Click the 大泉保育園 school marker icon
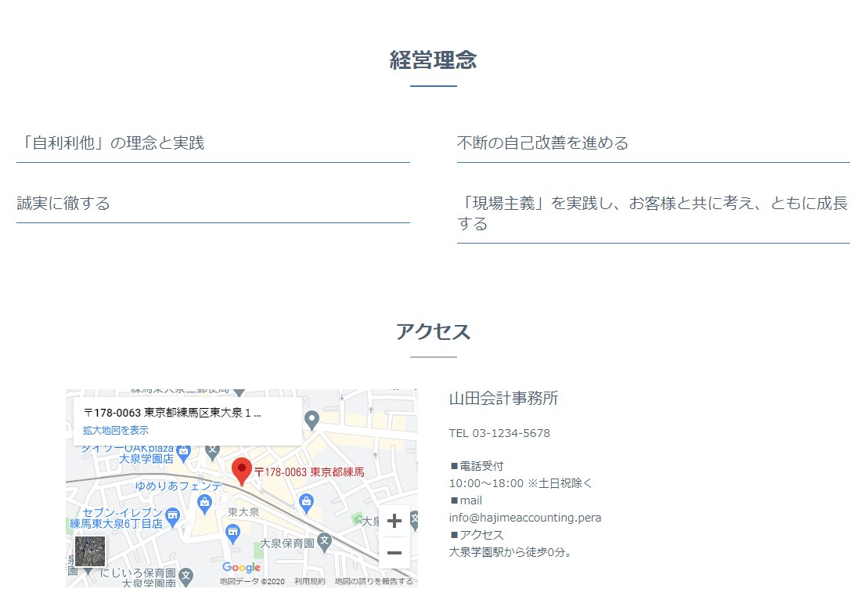Screen dimensions: 868x614 pyautogui.click(x=324, y=541)
